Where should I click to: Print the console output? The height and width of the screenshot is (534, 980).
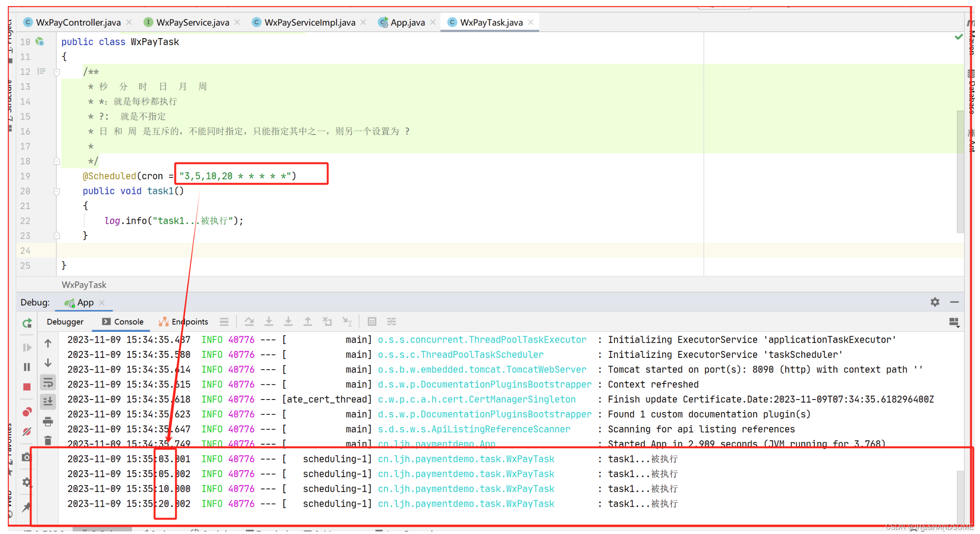pos(48,421)
